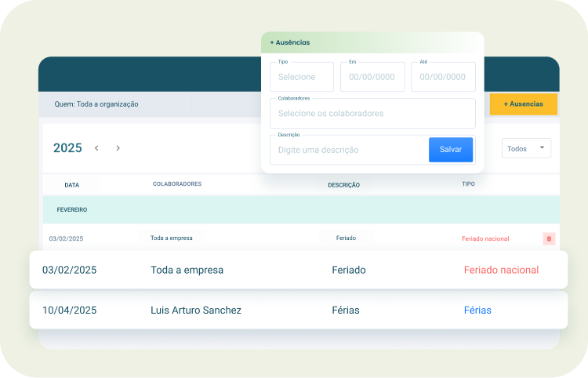Screen dimensions: 588x378
Task: Open the Tipo Selecione dropdown
Action: pyautogui.click(x=302, y=77)
